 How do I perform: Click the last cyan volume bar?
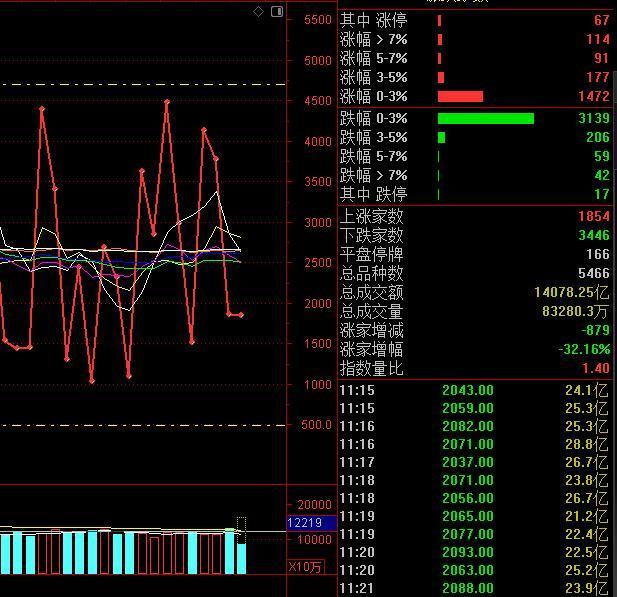(242, 559)
